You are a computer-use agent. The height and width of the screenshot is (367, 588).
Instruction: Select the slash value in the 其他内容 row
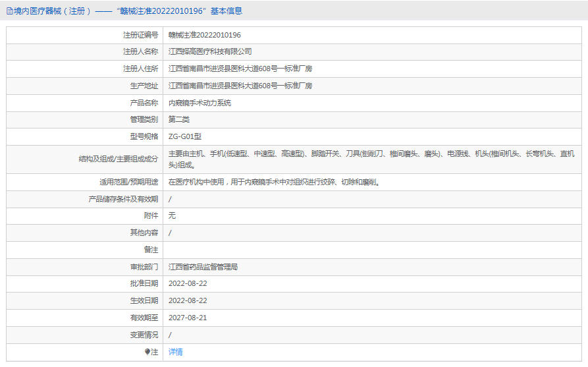click(x=170, y=233)
